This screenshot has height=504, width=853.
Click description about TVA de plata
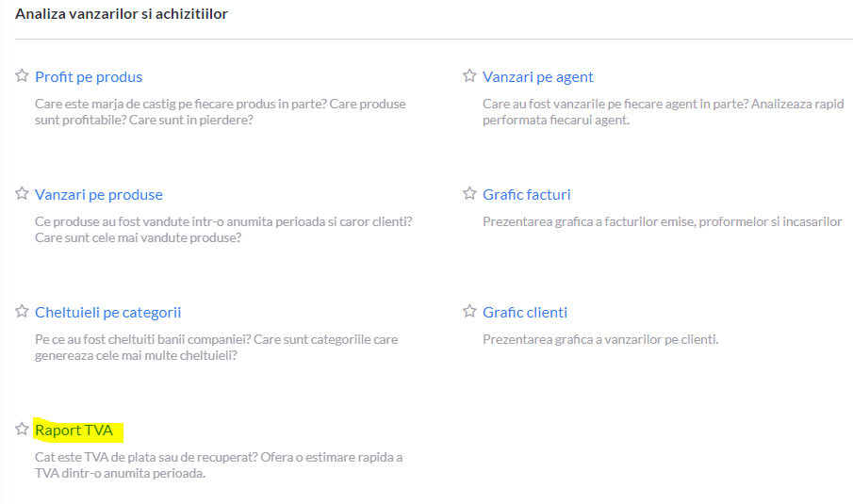pyautogui.click(x=219, y=464)
